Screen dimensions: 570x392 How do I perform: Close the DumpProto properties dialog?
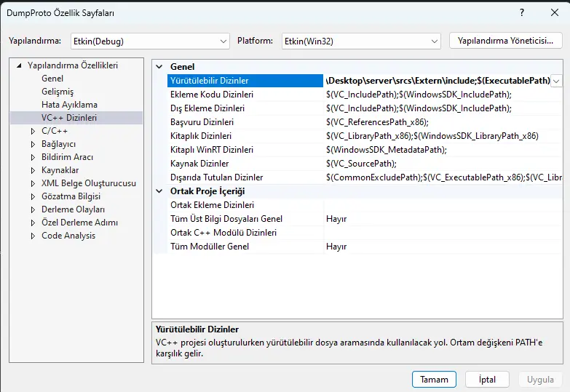[x=553, y=13]
